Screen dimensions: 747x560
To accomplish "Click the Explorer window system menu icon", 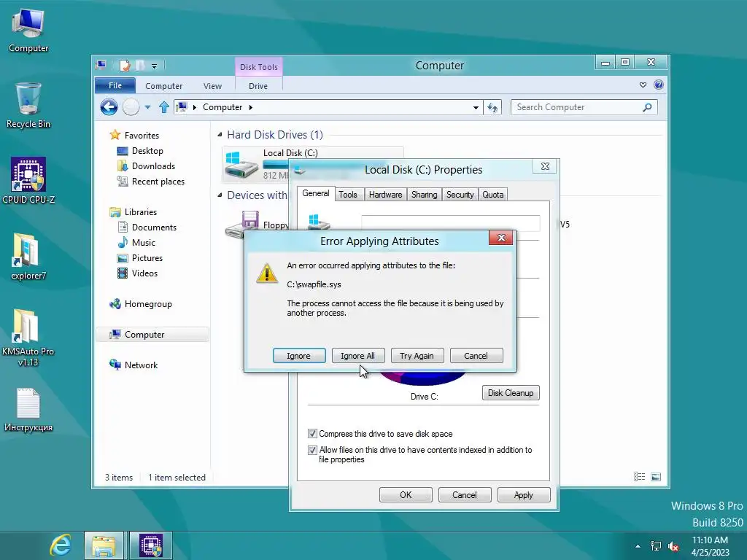I will click(101, 65).
